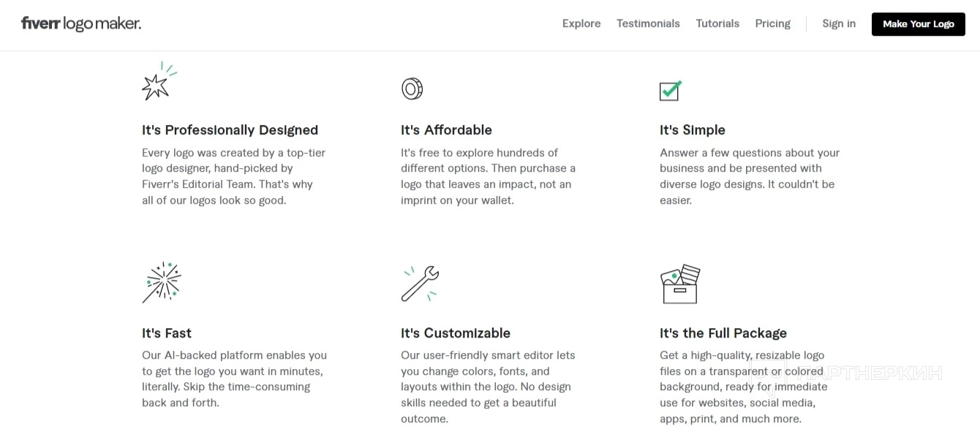Click the coin icon above Affordable
This screenshot has width=980, height=437.
[x=412, y=88]
